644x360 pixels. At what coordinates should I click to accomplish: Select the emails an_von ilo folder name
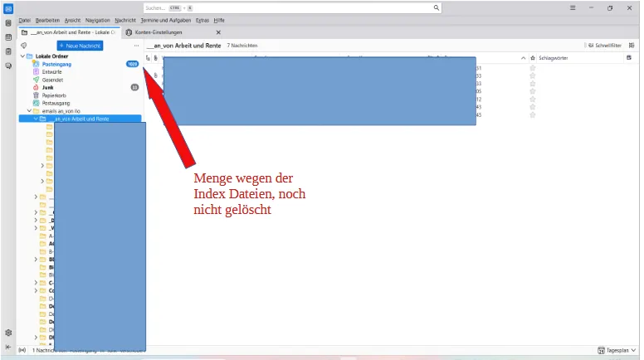pyautogui.click(x=61, y=111)
